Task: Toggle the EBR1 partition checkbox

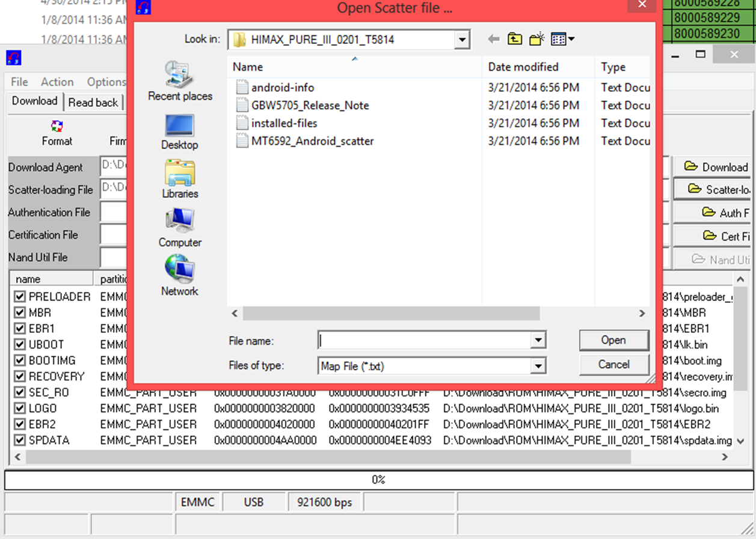Action: point(20,329)
